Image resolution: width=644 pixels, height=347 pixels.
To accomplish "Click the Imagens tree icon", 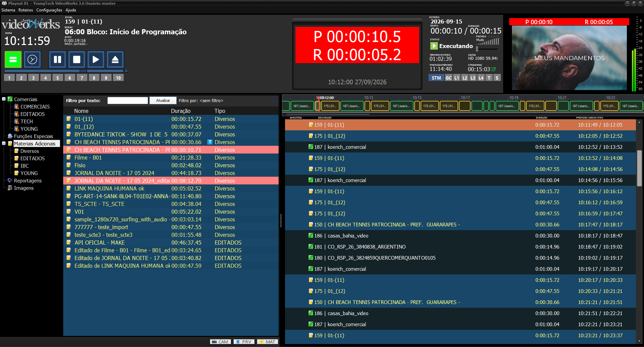I will point(10,188).
